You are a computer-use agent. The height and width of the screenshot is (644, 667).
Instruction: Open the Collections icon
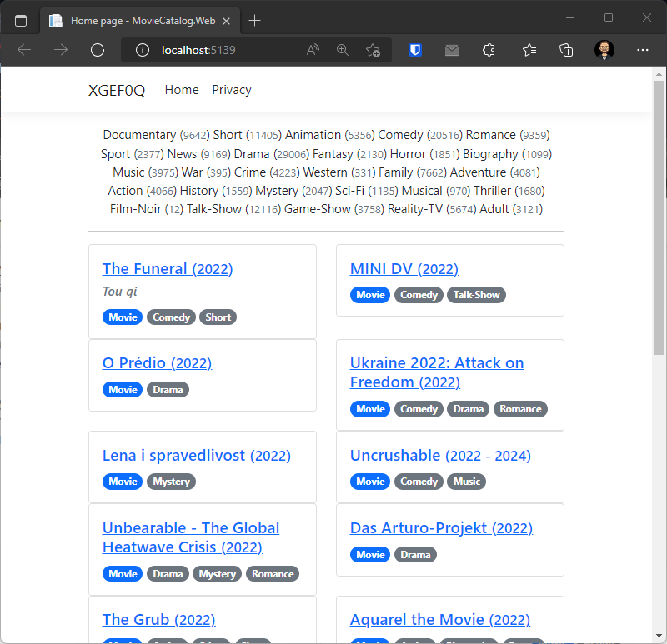coord(567,50)
